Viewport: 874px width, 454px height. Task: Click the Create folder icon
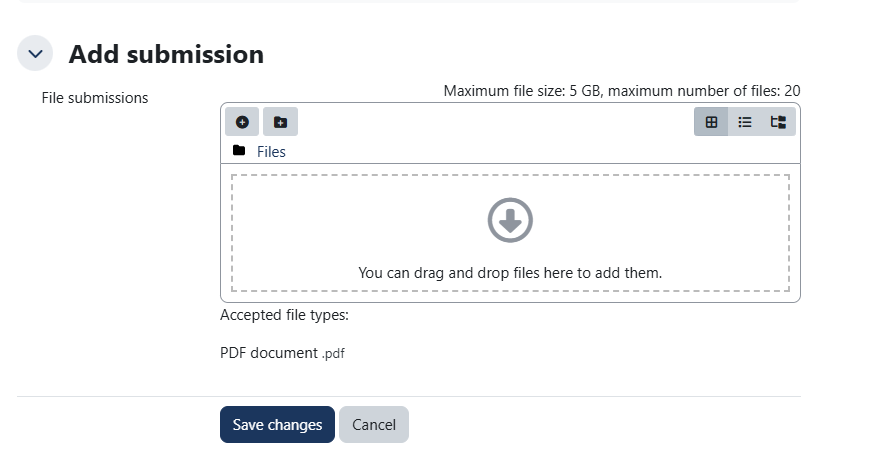click(x=280, y=122)
